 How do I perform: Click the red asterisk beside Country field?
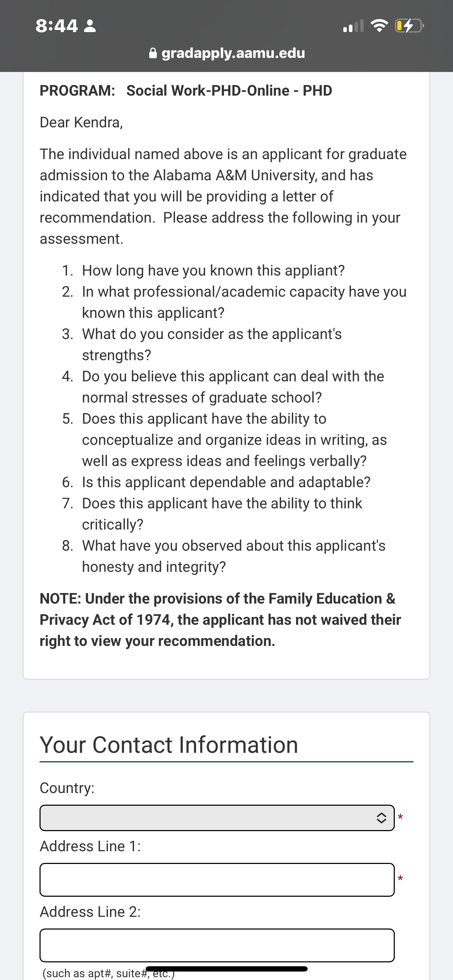point(400,817)
